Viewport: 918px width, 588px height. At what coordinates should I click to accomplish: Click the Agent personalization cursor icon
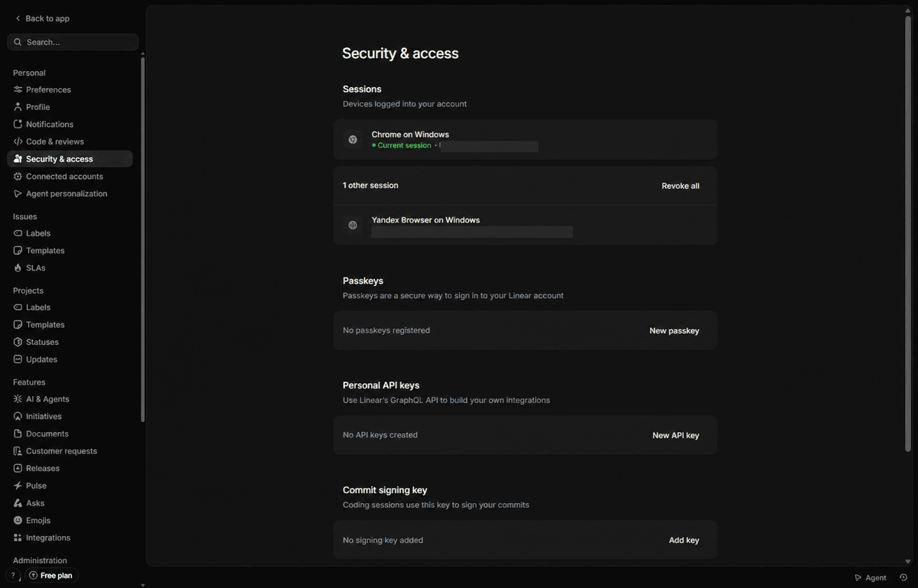18,193
